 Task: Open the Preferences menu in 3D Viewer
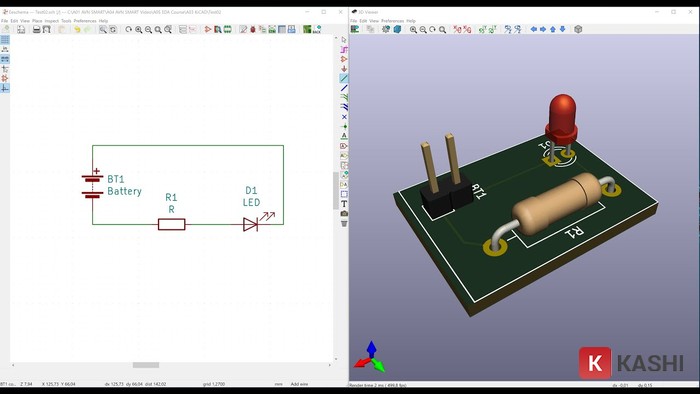pyautogui.click(x=392, y=21)
